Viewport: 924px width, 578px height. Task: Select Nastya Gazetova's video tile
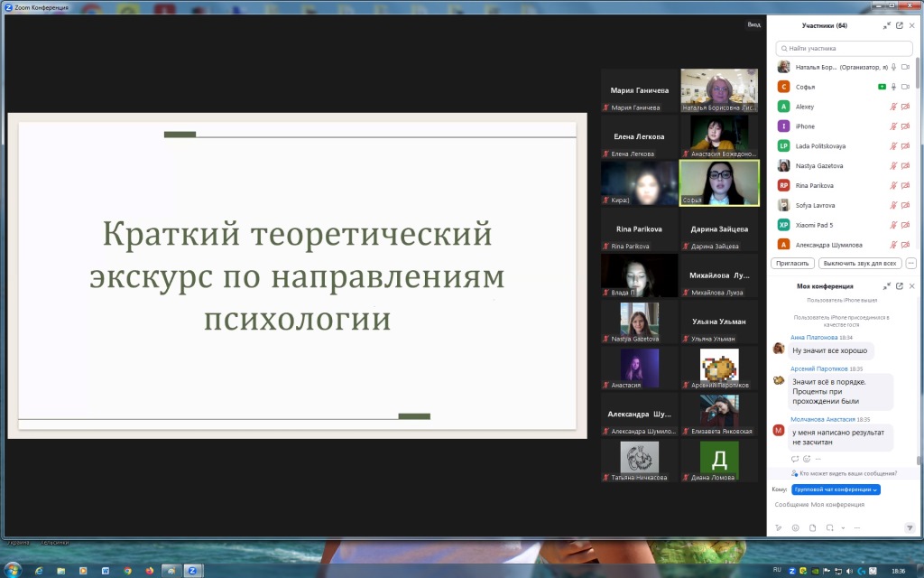pos(640,322)
